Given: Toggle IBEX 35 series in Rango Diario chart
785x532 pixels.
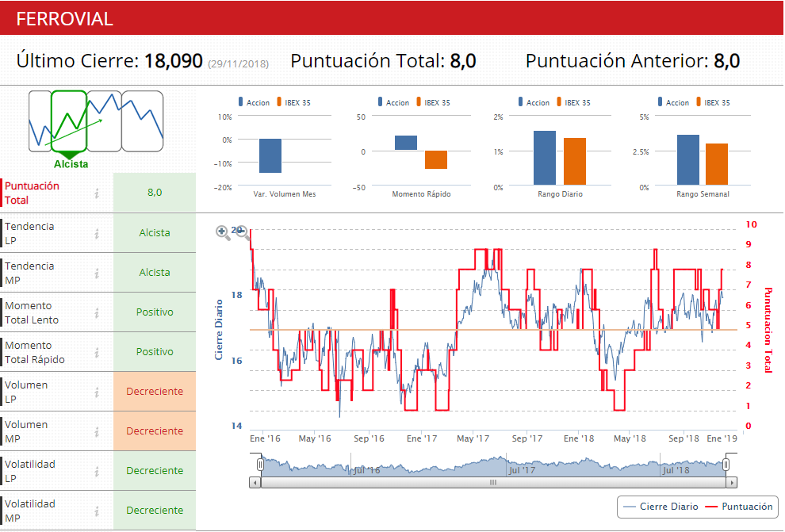Looking at the screenshot, I should click(574, 102).
